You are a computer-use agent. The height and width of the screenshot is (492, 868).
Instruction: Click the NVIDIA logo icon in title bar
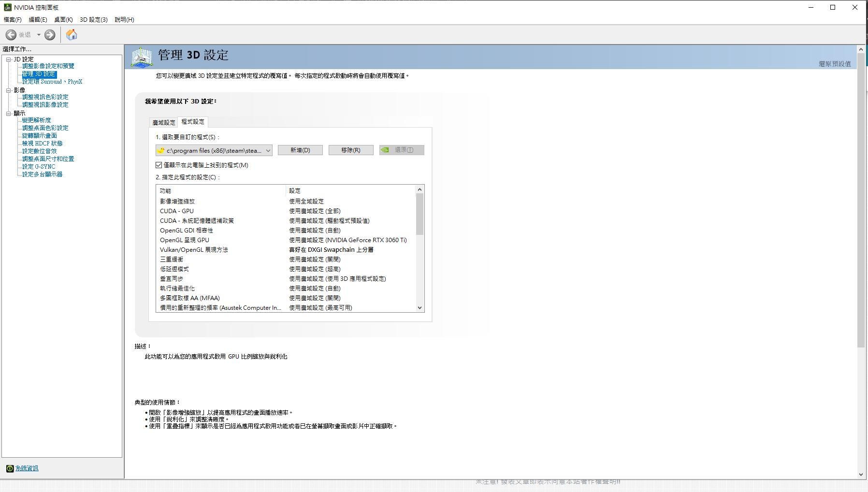pyautogui.click(x=8, y=7)
